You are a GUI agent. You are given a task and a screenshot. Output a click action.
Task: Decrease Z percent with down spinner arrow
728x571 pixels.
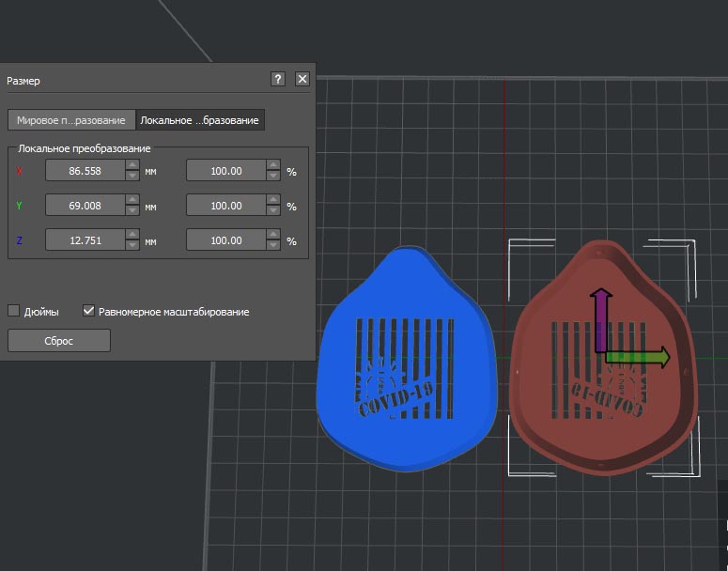(273, 246)
